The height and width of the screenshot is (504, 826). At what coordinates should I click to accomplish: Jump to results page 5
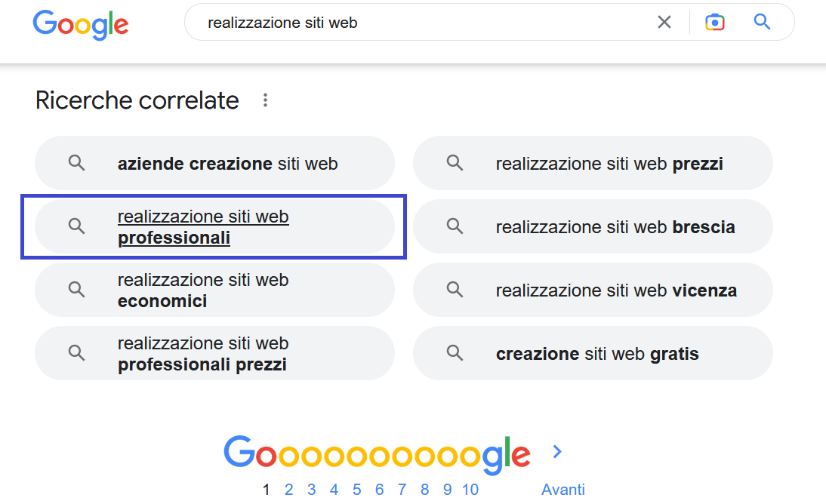pos(356,489)
